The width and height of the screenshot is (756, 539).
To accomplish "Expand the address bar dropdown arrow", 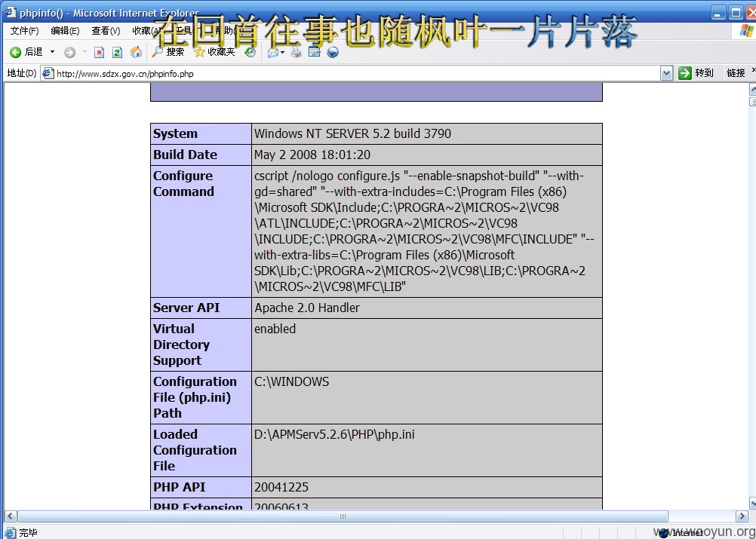I will 666,73.
